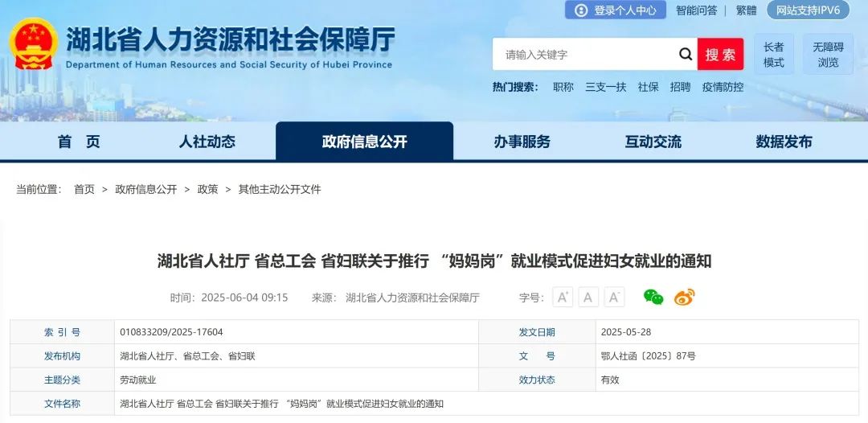Share the notice via Weibo icon
The height and width of the screenshot is (423, 868).
pos(684,297)
